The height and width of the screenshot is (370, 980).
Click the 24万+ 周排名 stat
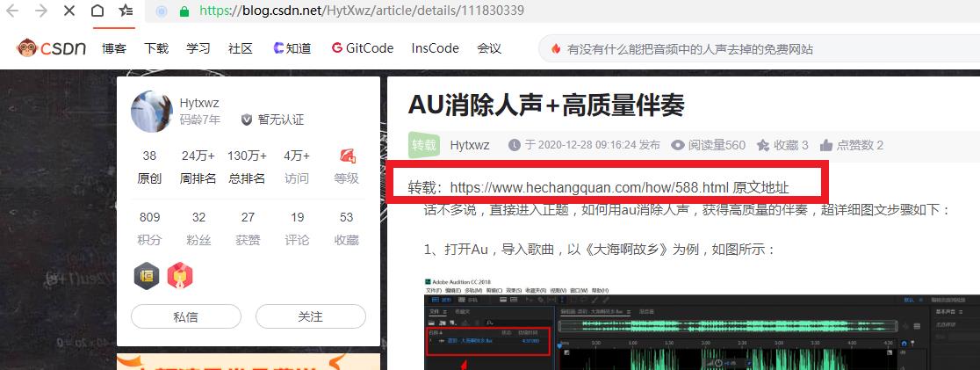click(x=198, y=167)
